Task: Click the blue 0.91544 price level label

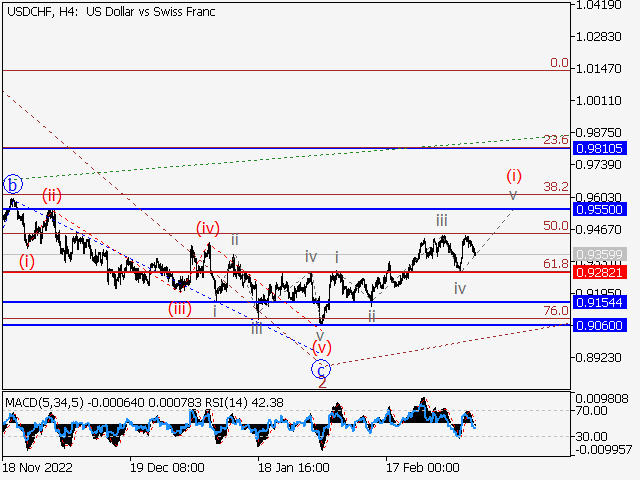Action: [x=599, y=302]
